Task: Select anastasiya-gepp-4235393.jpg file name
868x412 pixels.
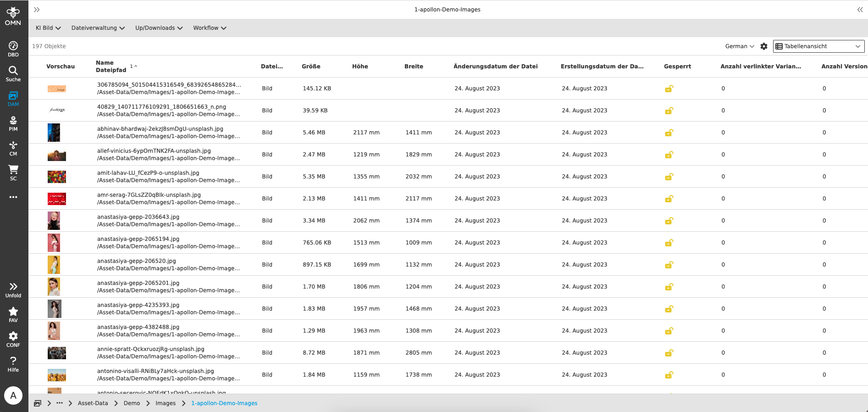Action: point(138,305)
